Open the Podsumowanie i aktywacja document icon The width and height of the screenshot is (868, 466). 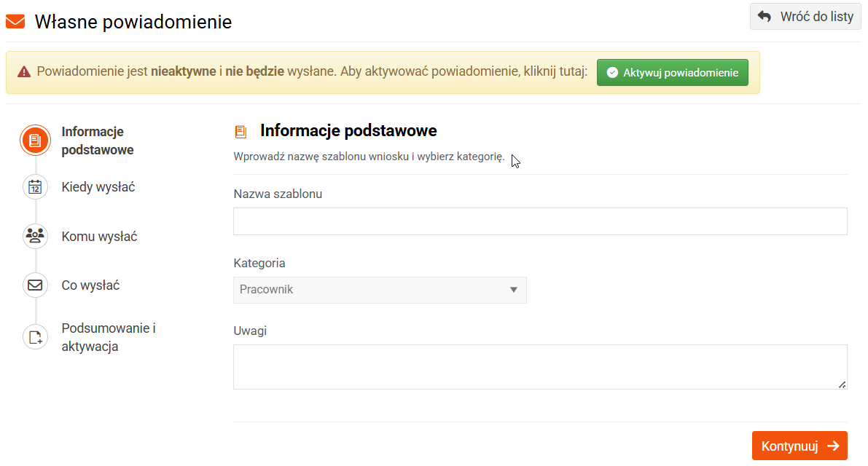(35, 337)
